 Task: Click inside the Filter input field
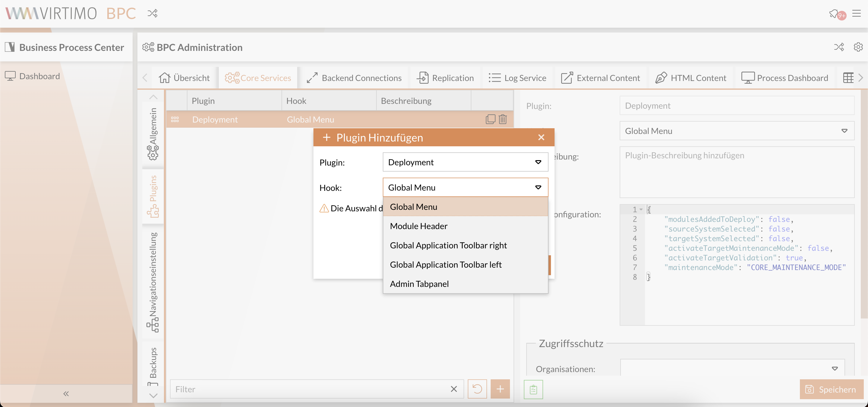pyautogui.click(x=303, y=389)
